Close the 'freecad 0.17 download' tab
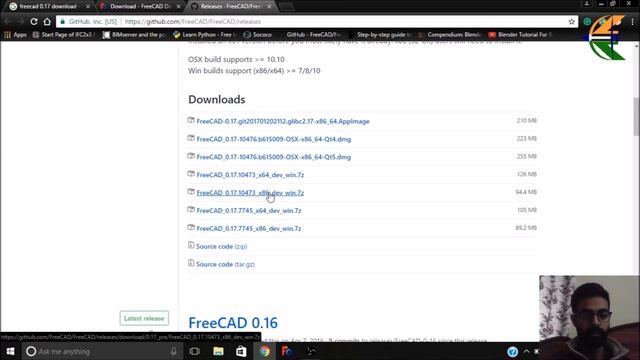The height and width of the screenshot is (360, 640). (87, 7)
